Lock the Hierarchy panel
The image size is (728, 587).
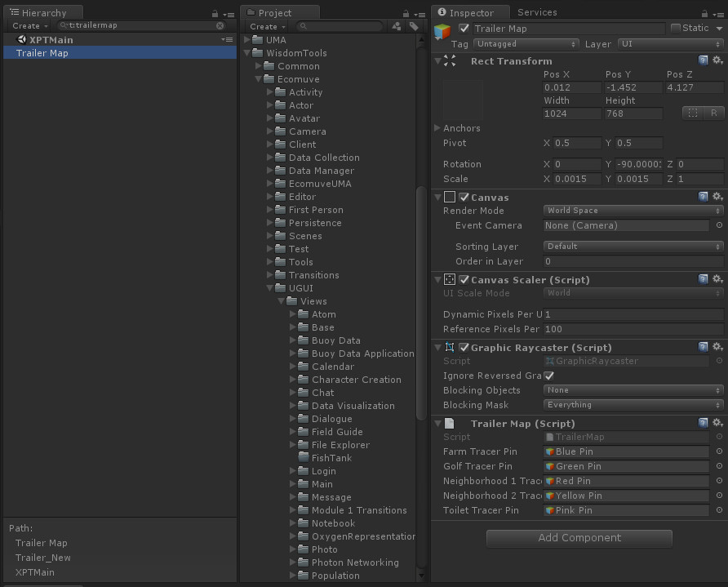(x=215, y=14)
